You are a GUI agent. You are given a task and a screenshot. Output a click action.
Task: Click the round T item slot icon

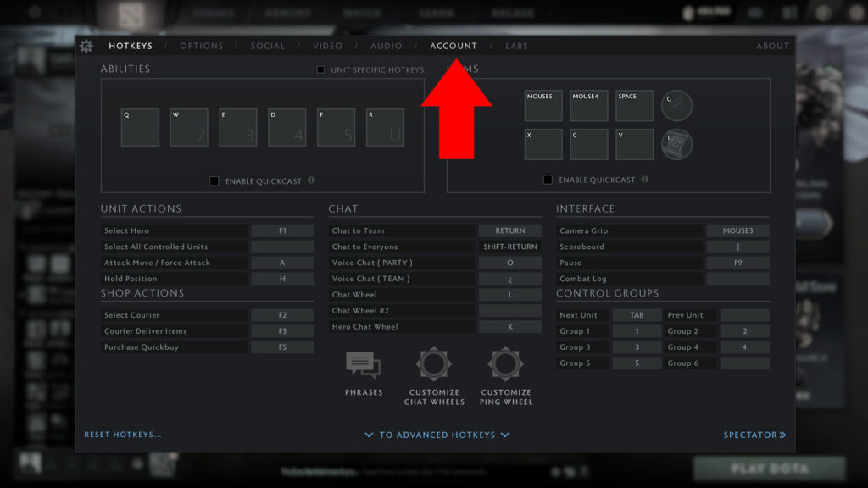676,144
